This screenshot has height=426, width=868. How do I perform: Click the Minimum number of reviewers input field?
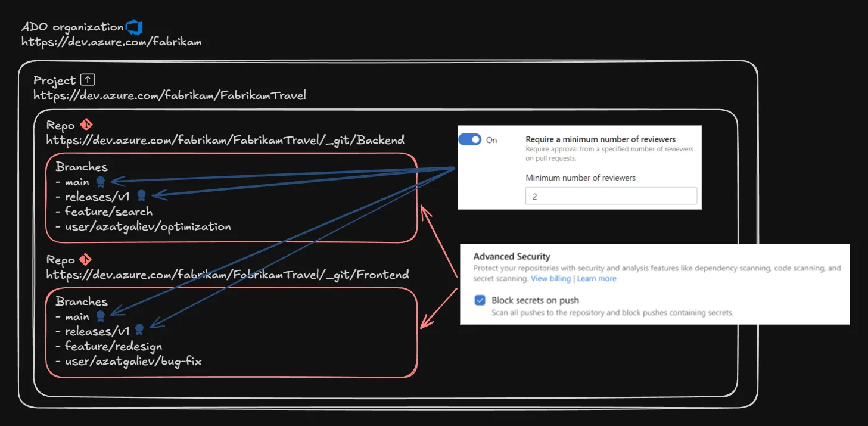pos(611,196)
